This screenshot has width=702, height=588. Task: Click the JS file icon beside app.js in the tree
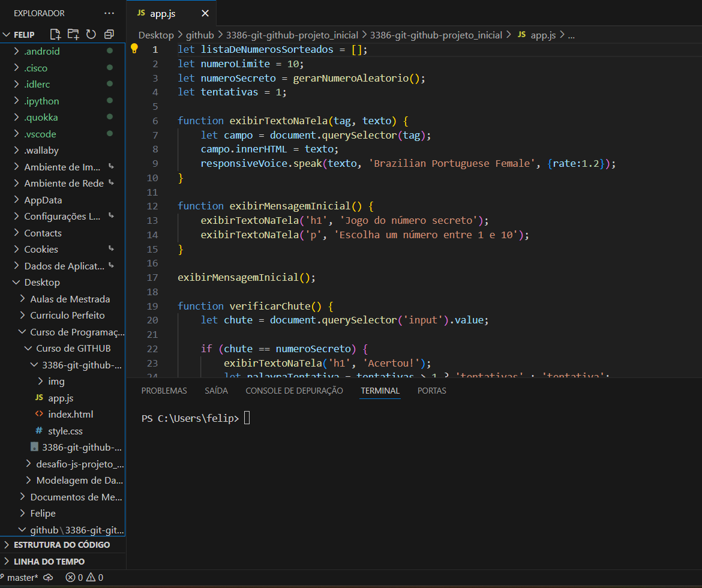[39, 398]
